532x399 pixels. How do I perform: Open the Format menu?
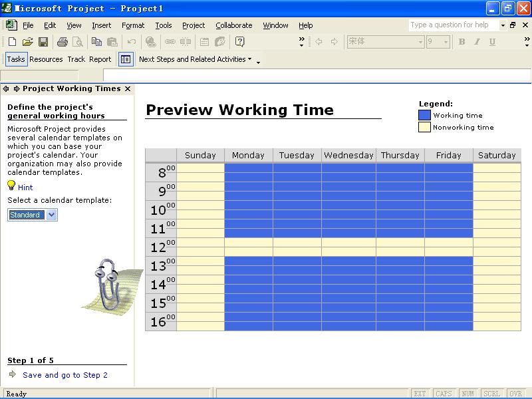point(133,25)
